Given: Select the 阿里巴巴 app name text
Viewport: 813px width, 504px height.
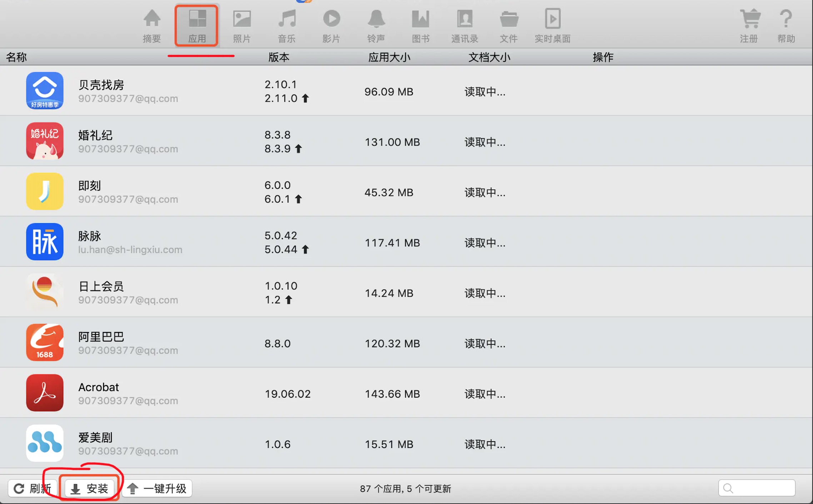Looking at the screenshot, I should coord(101,337).
